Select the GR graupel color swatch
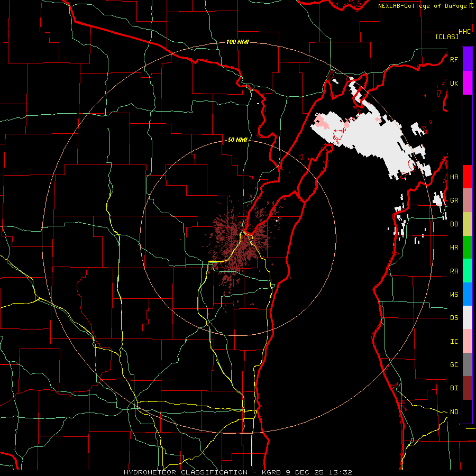 coord(467,200)
